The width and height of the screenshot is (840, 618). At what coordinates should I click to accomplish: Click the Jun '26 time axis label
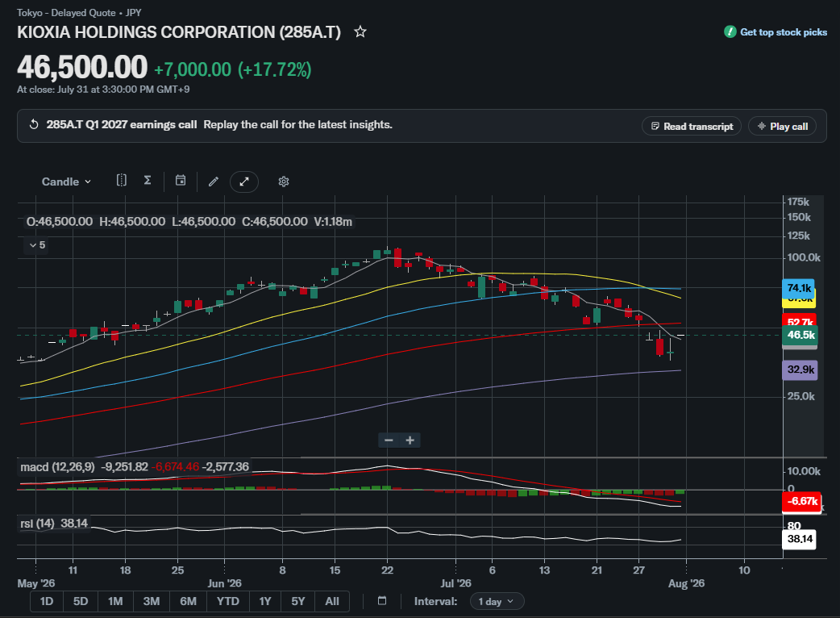(x=224, y=583)
